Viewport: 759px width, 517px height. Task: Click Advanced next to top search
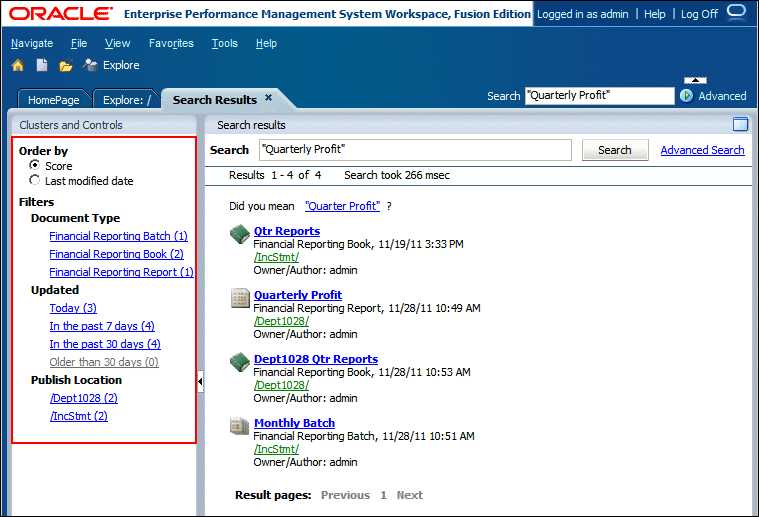(x=722, y=96)
